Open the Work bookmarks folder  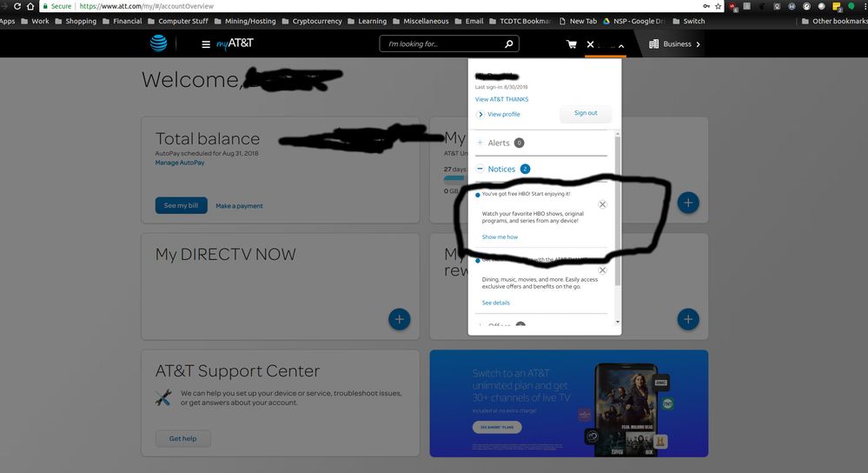pos(35,21)
